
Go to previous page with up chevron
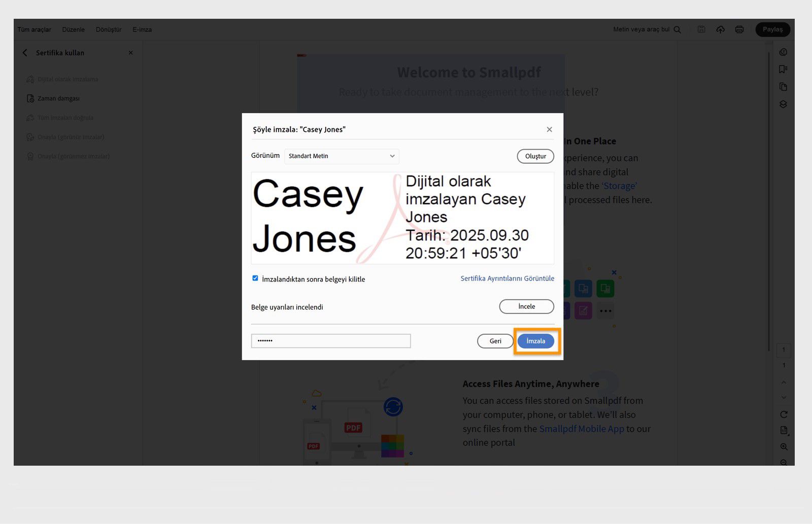pos(784,382)
